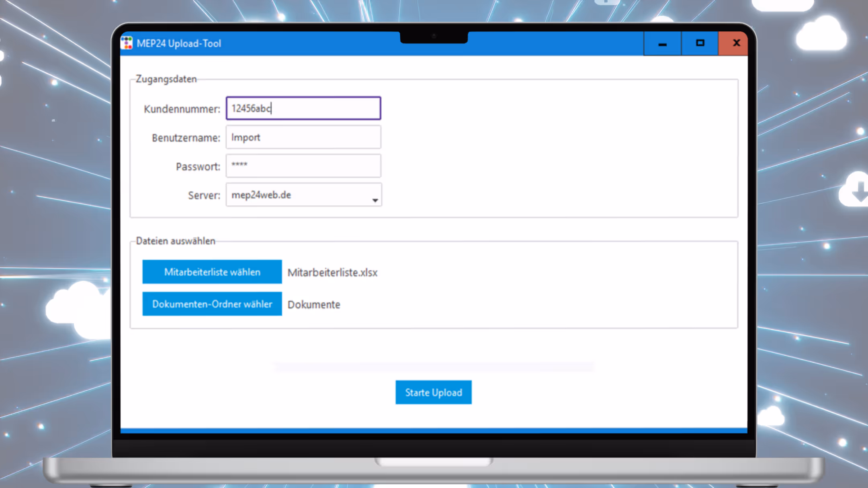
Task: Click the MEP24 app icon in title bar
Action: click(x=127, y=43)
